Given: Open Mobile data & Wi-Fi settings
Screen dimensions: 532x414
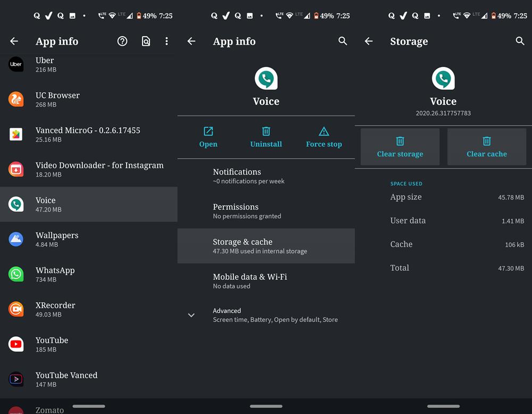Looking at the screenshot, I should pos(266,281).
